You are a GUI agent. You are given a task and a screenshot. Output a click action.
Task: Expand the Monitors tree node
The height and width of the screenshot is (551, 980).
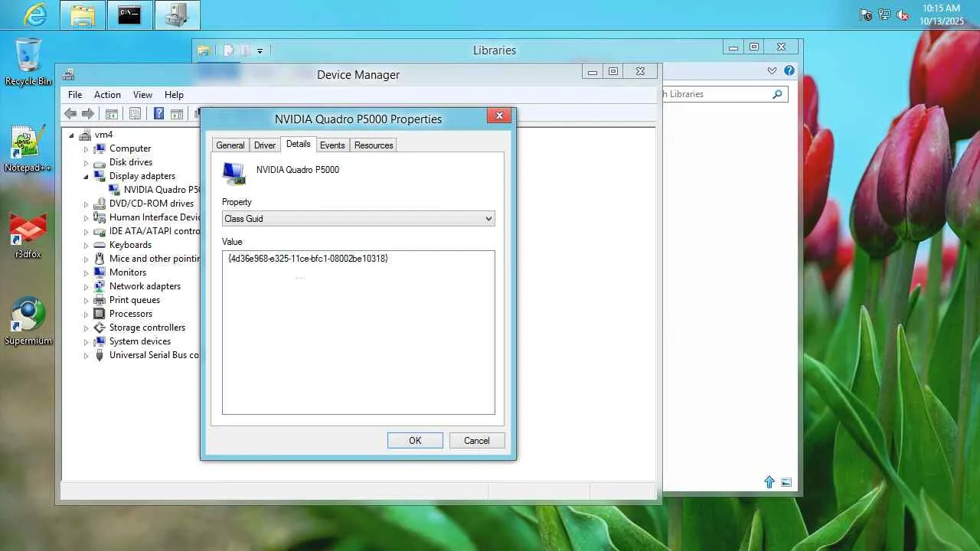click(87, 273)
